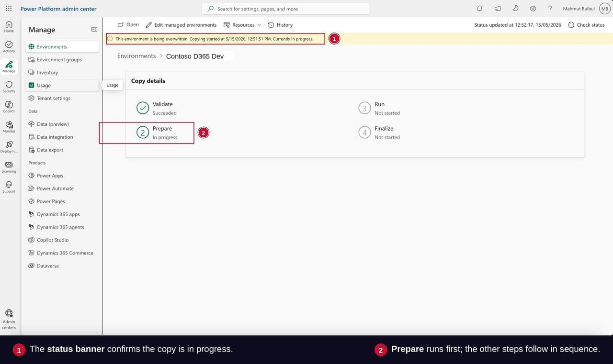Click the status updated timestamp text
This screenshot has width=613, height=364.
(x=518, y=25)
